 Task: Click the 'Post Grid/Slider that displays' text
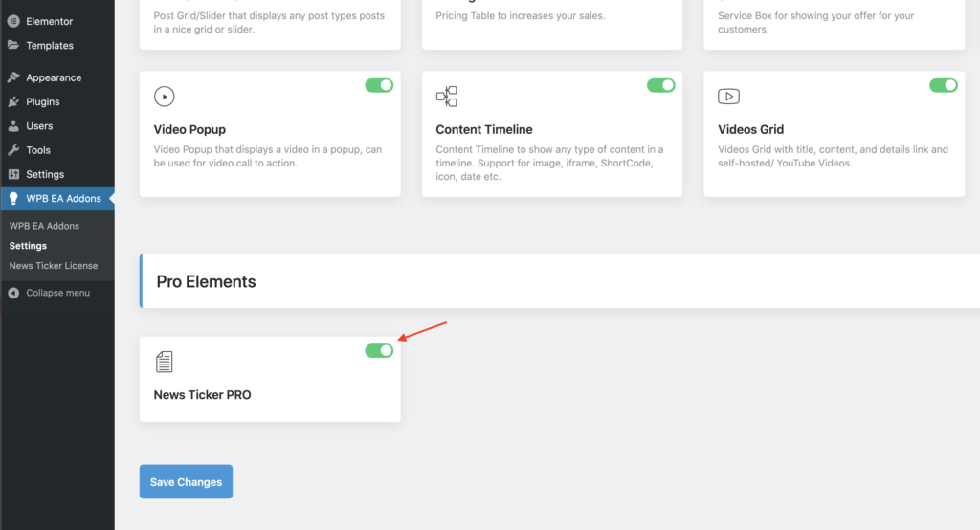(x=269, y=23)
